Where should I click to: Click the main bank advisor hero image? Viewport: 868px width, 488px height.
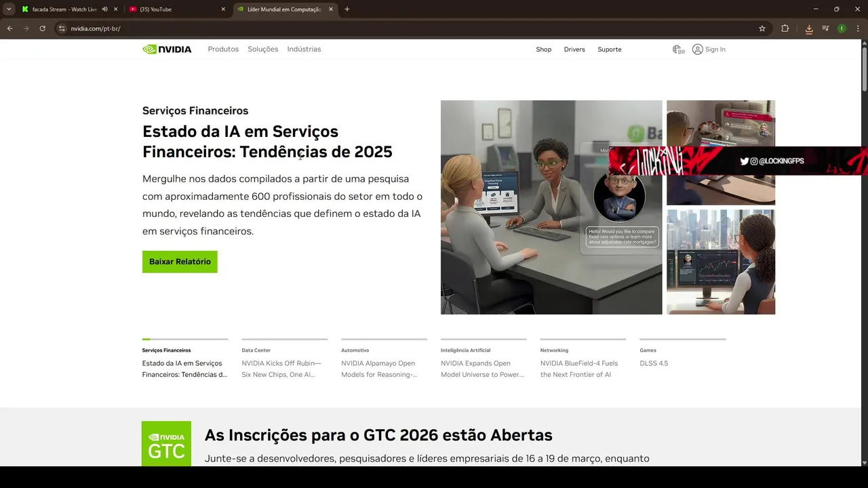click(x=551, y=207)
